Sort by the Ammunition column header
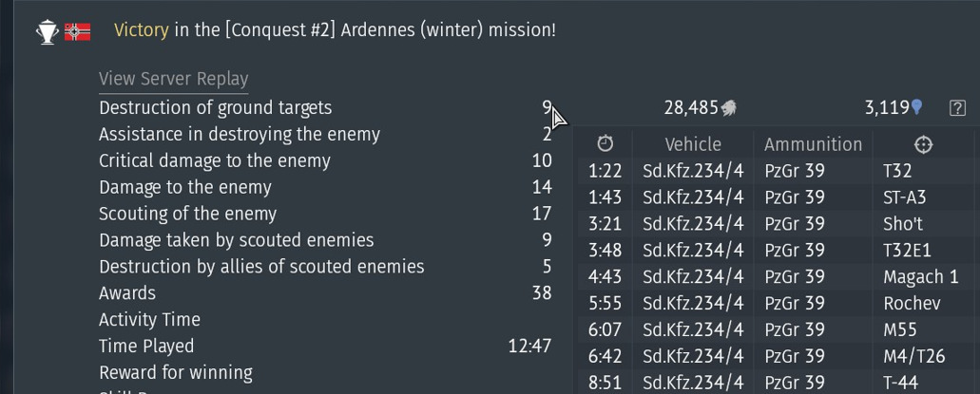 pyautogui.click(x=813, y=144)
